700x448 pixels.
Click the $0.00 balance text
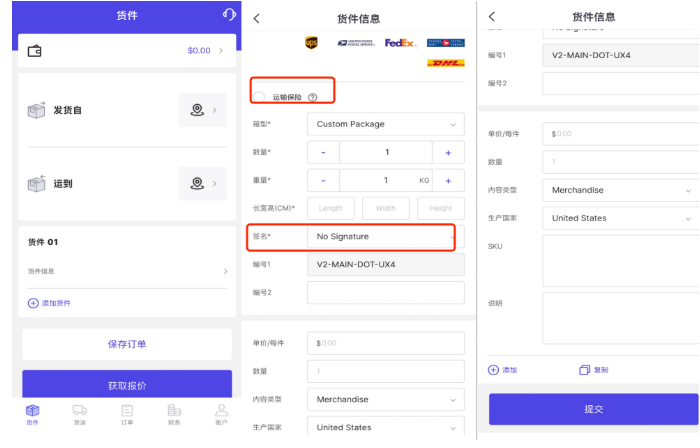coord(199,50)
